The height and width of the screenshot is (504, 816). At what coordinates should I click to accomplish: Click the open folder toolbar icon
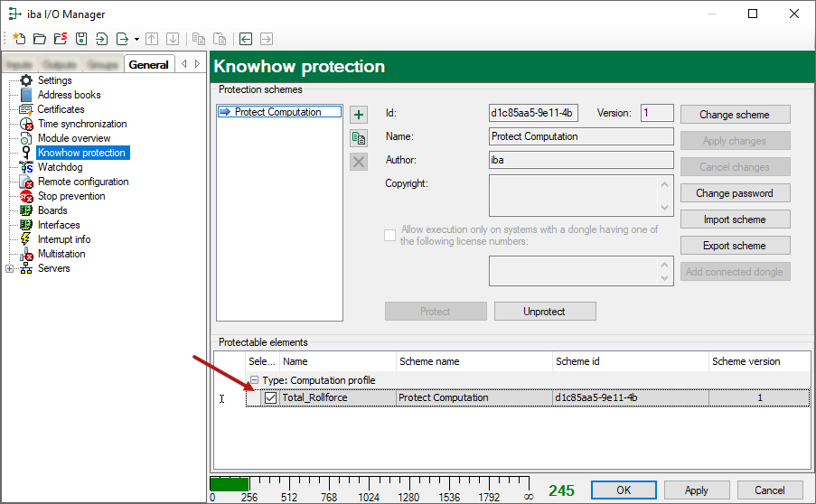40,39
